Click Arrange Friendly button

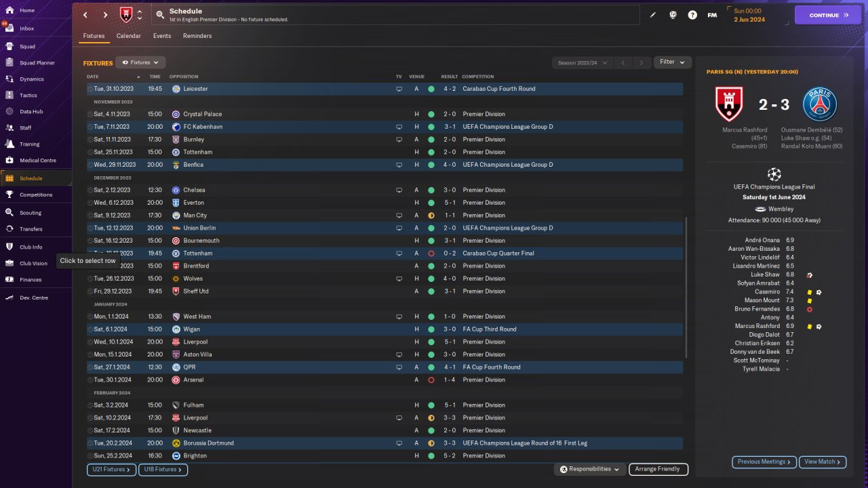coord(658,469)
